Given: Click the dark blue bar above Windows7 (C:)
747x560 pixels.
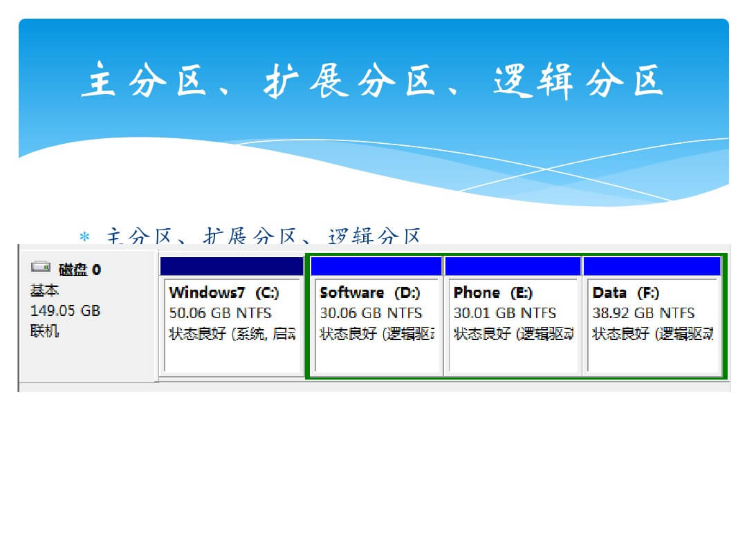Looking at the screenshot, I should tap(231, 266).
